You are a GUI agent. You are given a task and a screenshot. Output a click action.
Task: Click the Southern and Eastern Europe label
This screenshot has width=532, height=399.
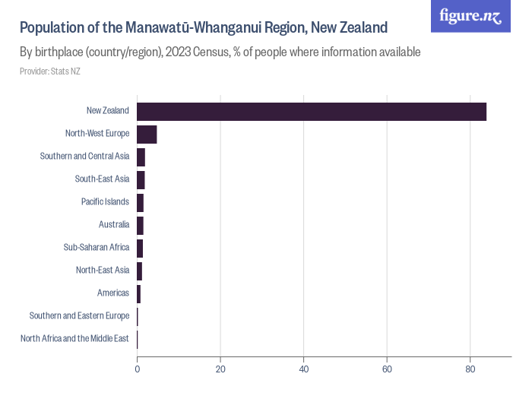79,316
